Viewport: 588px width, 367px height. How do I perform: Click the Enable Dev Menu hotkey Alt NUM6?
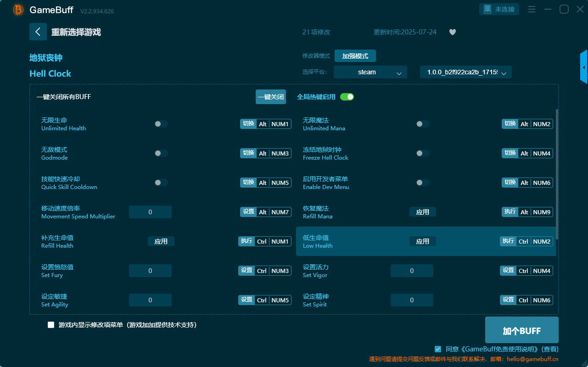point(527,183)
